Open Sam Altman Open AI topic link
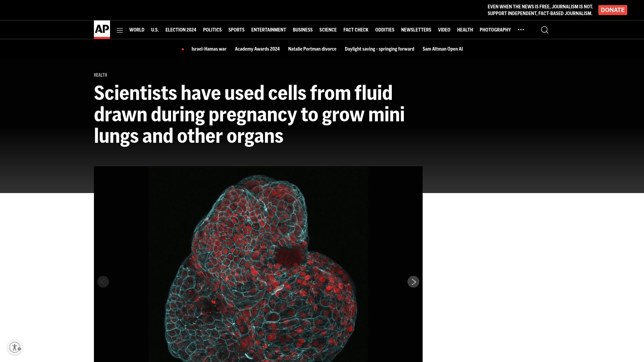Viewport: 644px width, 362px height. (443, 49)
